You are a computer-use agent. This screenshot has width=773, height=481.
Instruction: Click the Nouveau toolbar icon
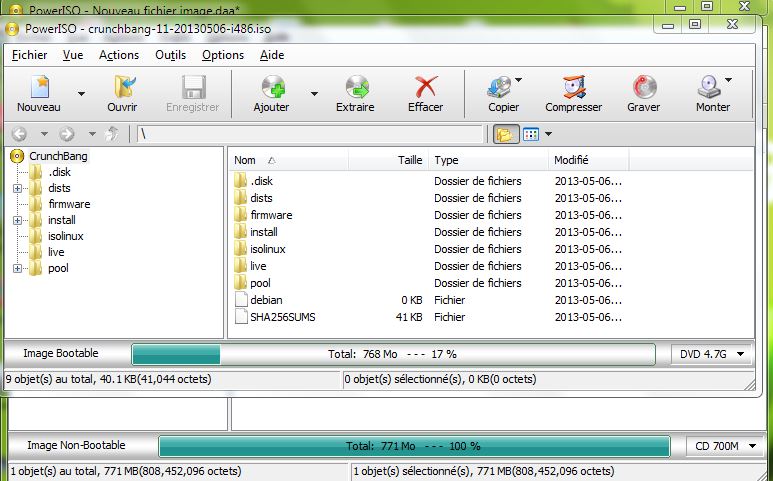pos(39,87)
